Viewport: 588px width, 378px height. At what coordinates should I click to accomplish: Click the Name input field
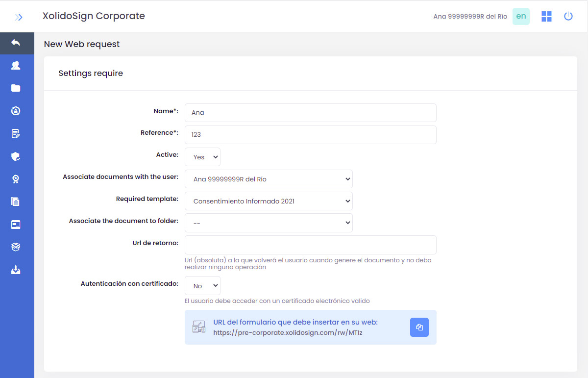(311, 113)
